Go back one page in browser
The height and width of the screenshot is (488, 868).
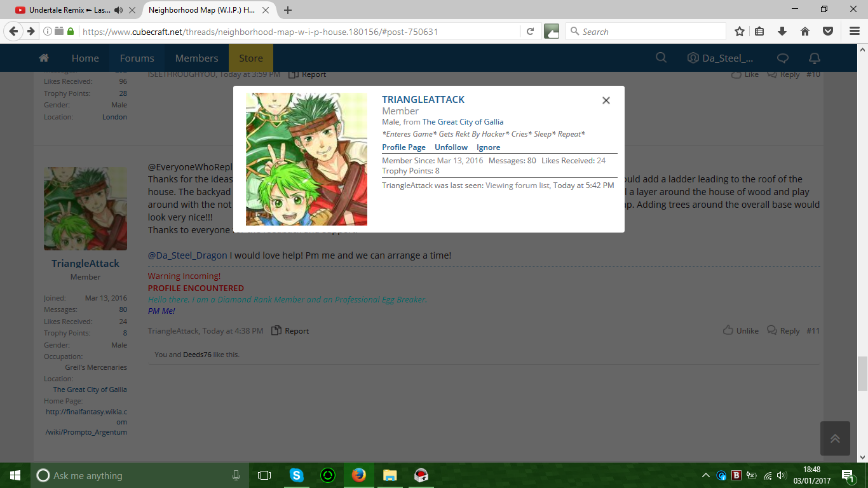[13, 31]
